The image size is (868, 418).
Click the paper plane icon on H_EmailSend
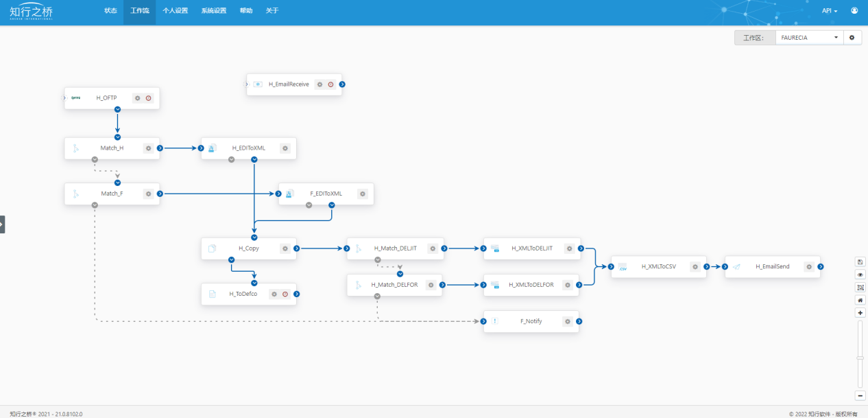click(x=736, y=267)
